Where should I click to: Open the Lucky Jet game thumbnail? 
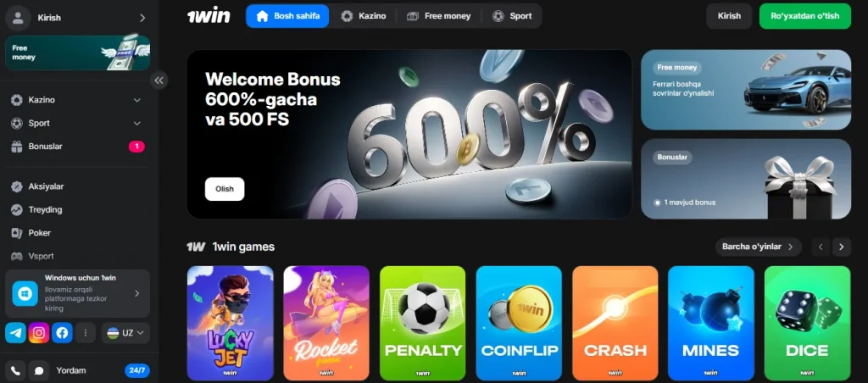(x=231, y=323)
